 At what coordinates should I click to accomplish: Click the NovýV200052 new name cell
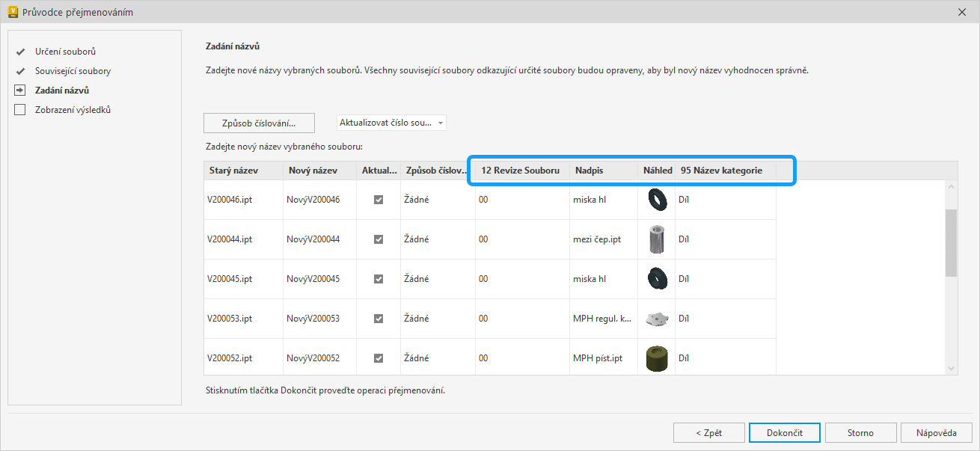click(319, 358)
